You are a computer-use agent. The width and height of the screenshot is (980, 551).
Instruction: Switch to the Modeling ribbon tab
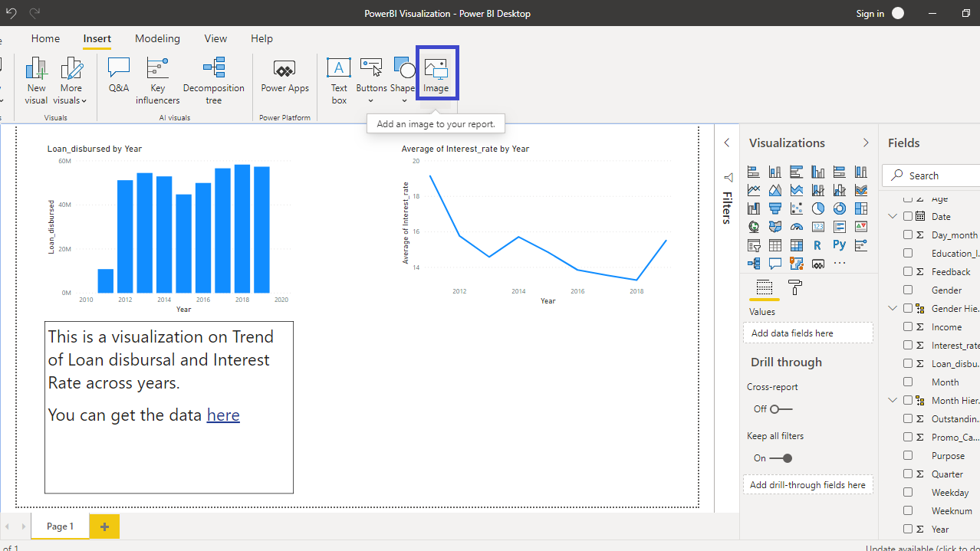(157, 38)
